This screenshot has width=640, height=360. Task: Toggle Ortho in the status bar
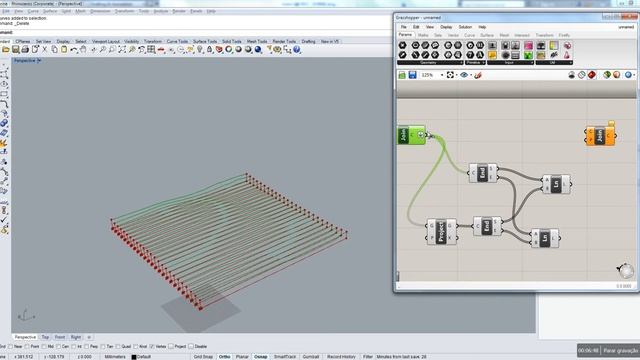(224, 357)
